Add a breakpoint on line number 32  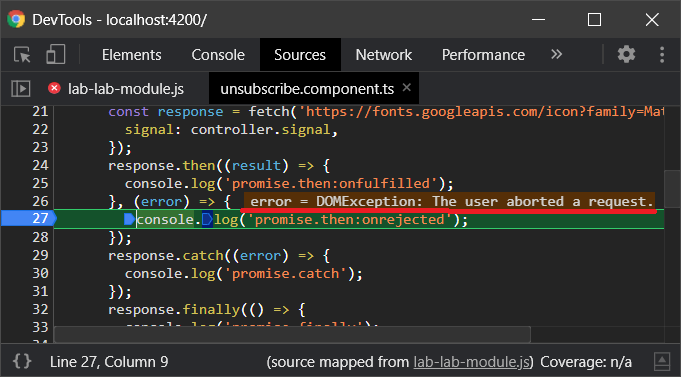click(40, 309)
